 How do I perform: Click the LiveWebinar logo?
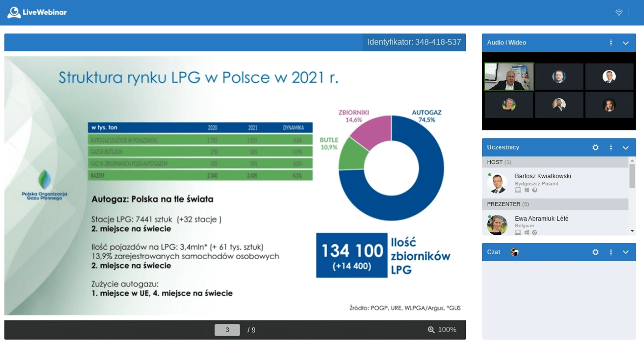click(x=37, y=12)
